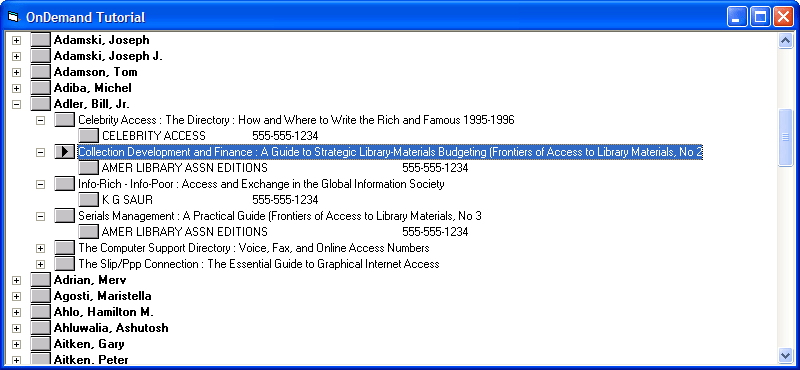Select author name Ahluwalia, Ashutosh

(111, 328)
